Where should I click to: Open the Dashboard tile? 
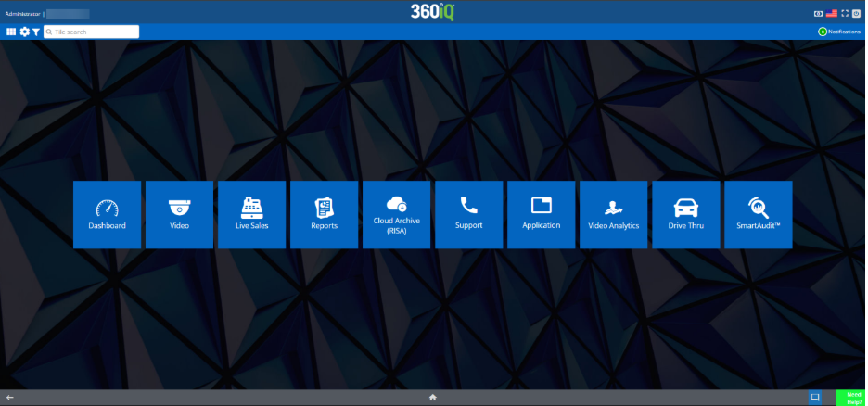tap(108, 214)
